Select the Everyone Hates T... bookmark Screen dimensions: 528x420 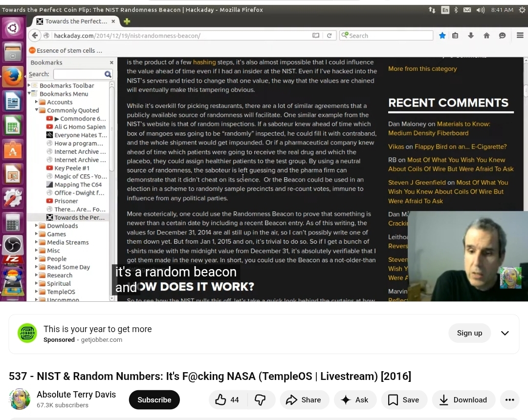click(x=77, y=135)
